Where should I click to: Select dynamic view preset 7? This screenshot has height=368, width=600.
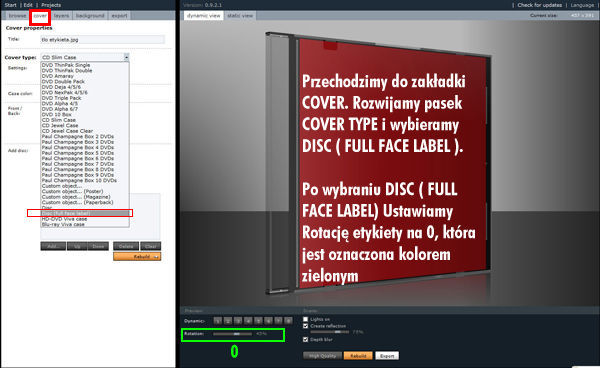[279, 321]
